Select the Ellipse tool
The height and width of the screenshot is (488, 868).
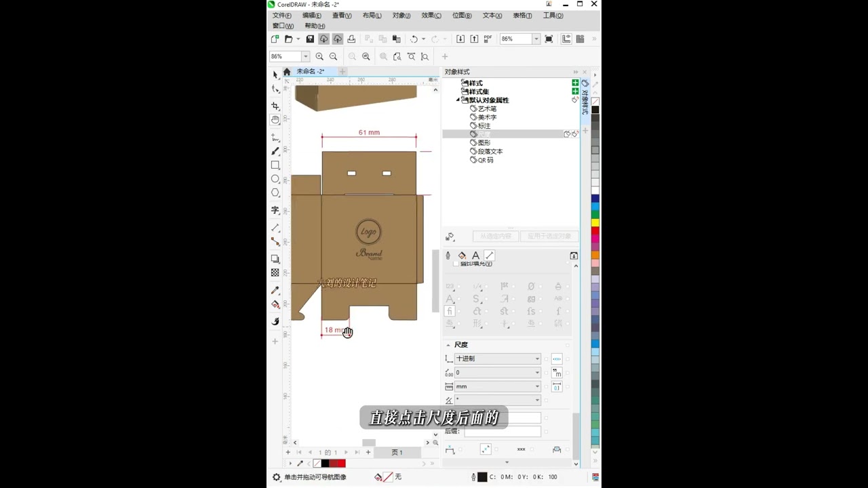[275, 179]
